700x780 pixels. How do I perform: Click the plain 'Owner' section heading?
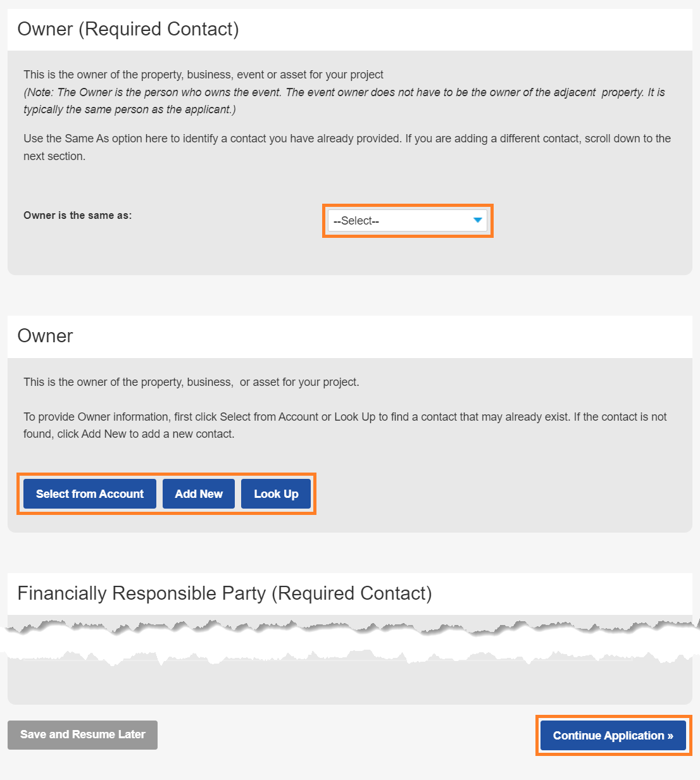click(45, 336)
